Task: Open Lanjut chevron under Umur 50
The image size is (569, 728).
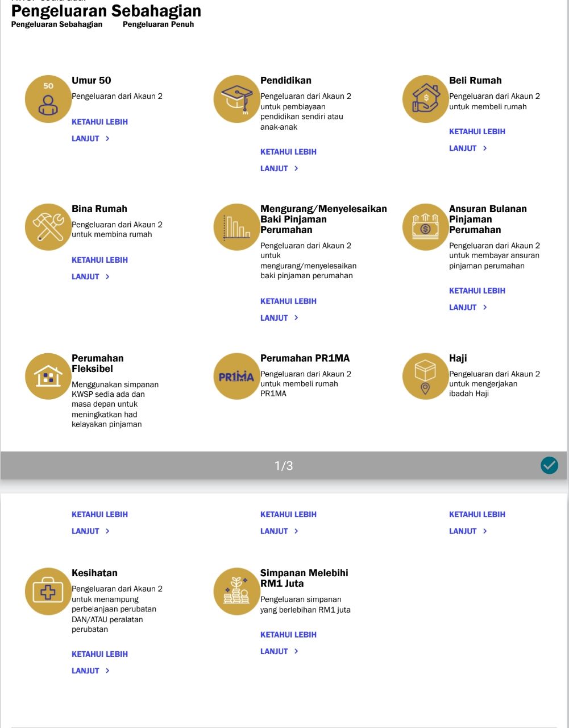Action: point(91,139)
